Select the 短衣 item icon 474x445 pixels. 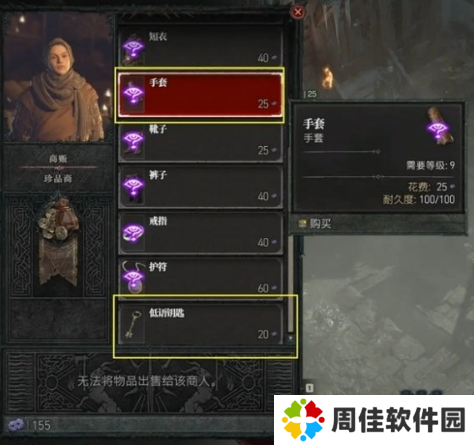(133, 48)
